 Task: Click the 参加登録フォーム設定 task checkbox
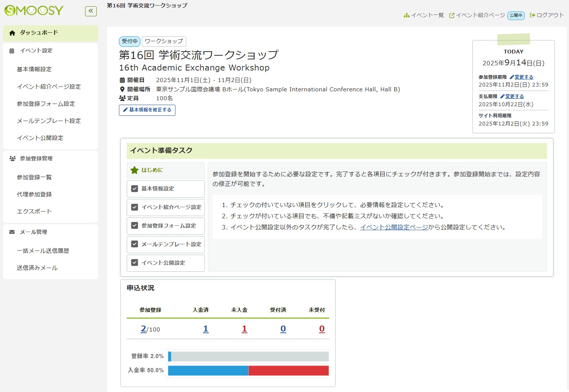click(135, 226)
